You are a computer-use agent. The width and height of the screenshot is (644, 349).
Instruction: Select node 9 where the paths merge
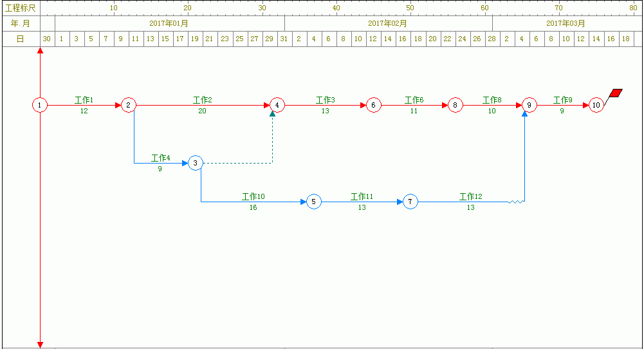point(529,105)
